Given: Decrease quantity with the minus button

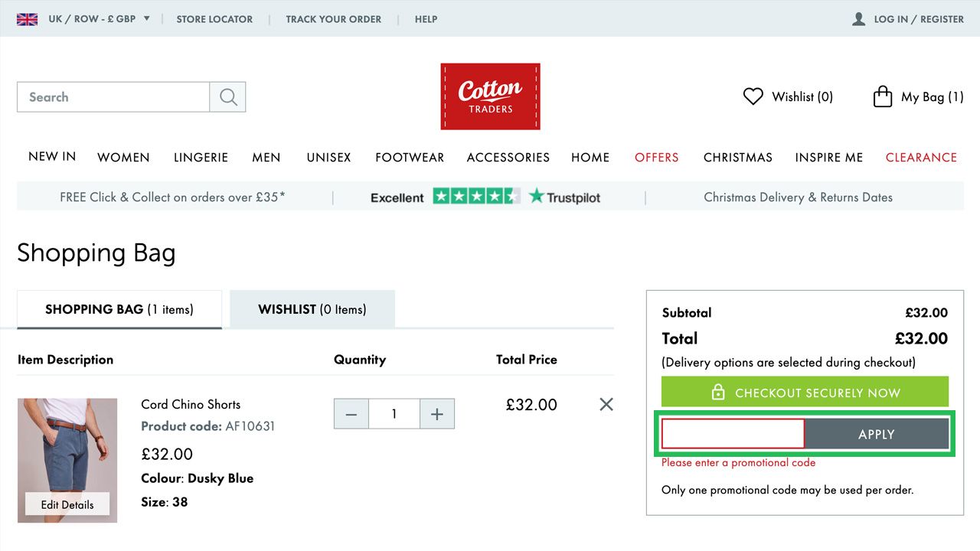Looking at the screenshot, I should (351, 414).
